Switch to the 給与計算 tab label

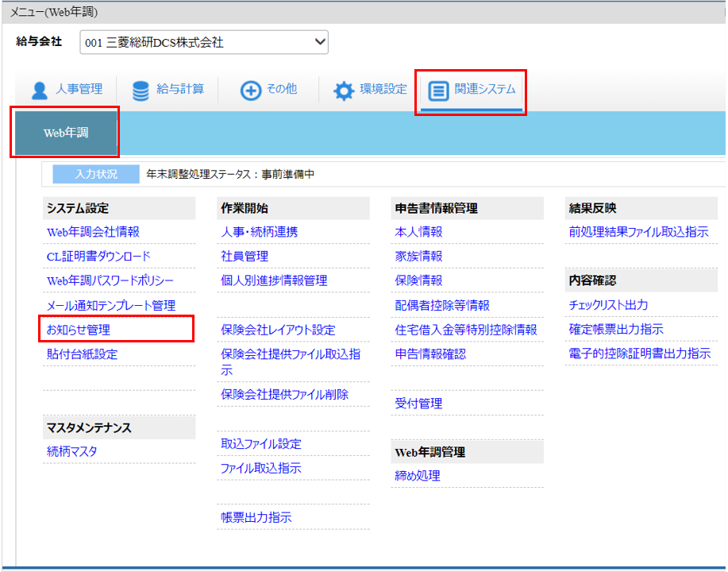click(180, 89)
